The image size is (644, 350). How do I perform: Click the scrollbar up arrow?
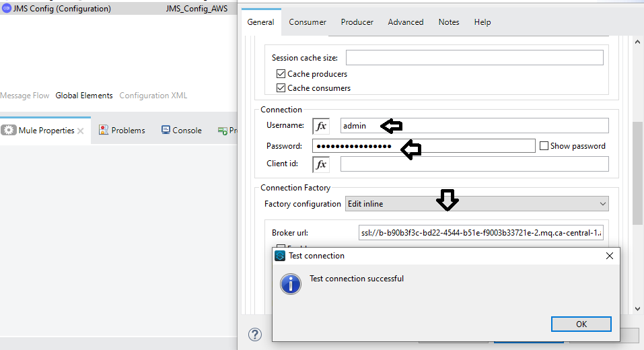637,42
